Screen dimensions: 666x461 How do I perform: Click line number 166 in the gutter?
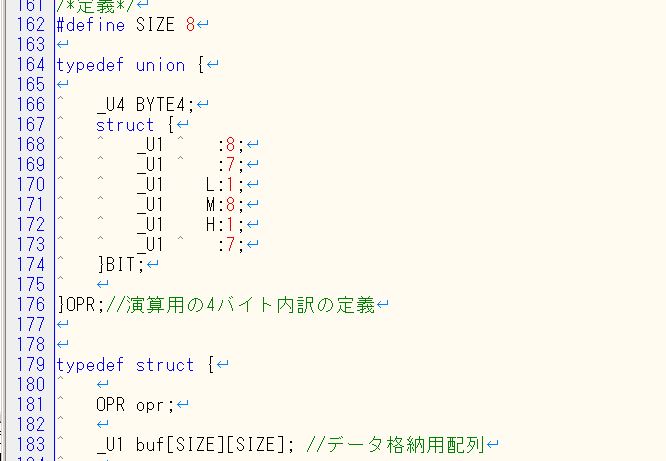pyautogui.click(x=31, y=105)
